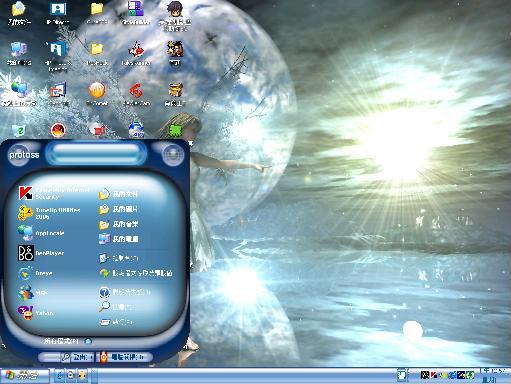This screenshot has width=511, height=384.
Task: Select the Recycle Bin desktop icon
Action: point(19,130)
